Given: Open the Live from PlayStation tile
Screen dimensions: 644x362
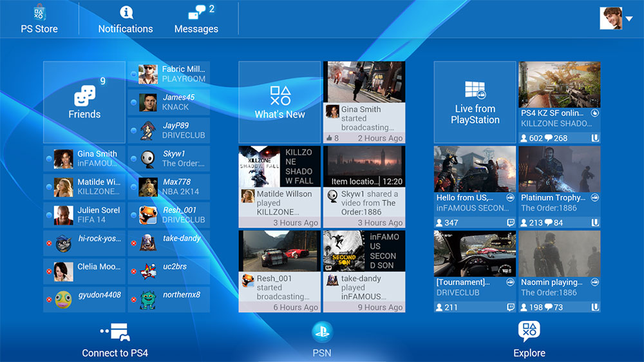Looking at the screenshot, I should 475,102.
